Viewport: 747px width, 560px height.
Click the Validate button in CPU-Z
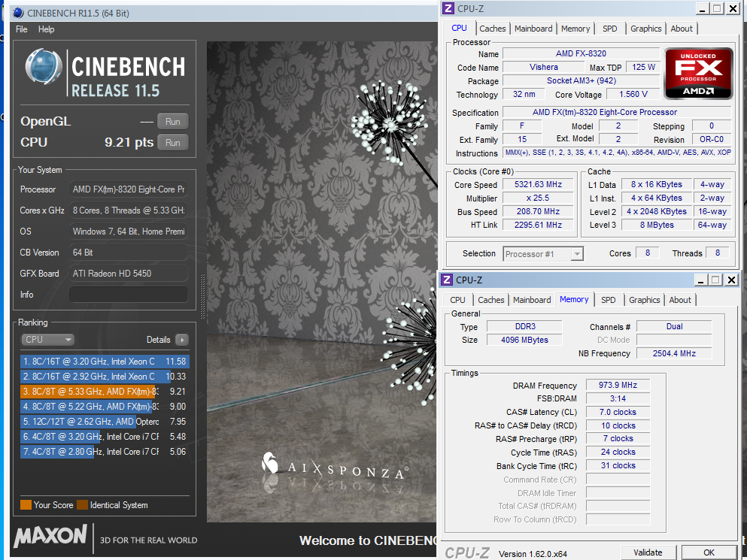pos(648,552)
